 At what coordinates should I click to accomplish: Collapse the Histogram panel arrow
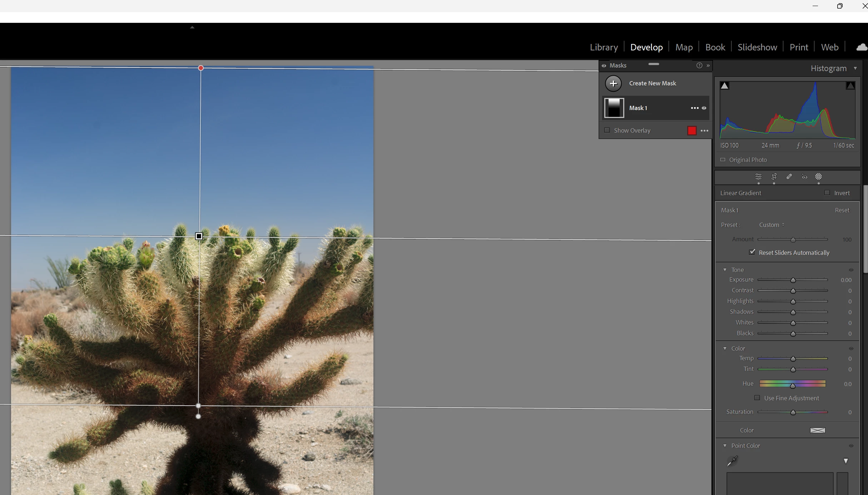(855, 68)
